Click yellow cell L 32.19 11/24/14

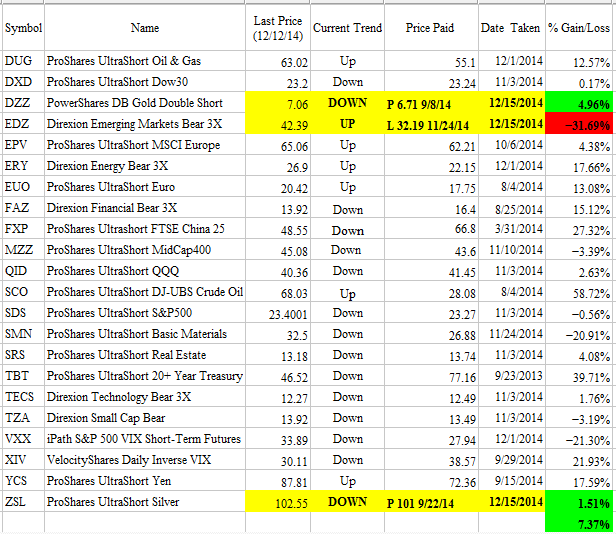click(431, 124)
